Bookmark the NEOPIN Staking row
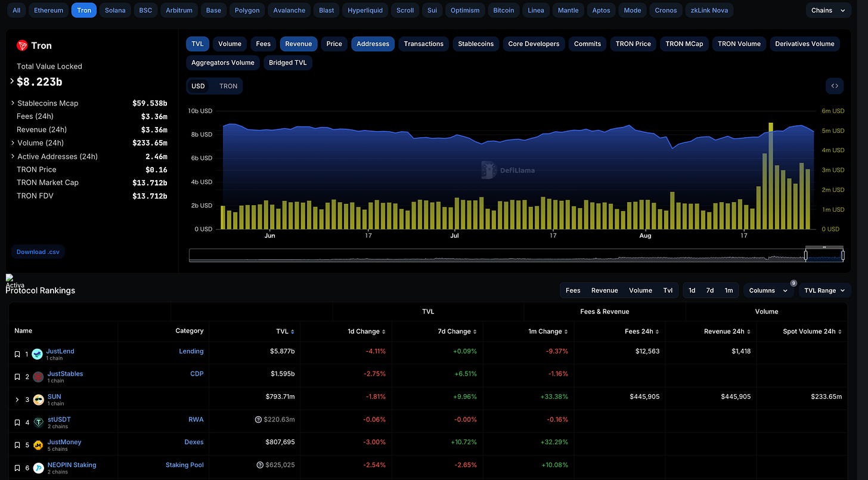868x480 pixels. coord(17,468)
